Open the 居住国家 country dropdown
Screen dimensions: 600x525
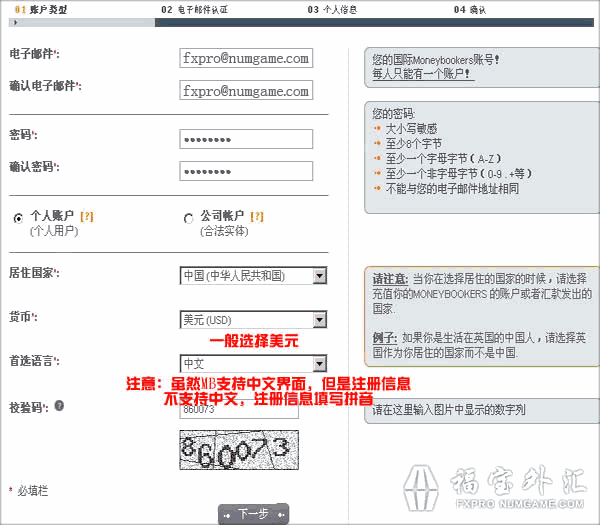(253, 276)
